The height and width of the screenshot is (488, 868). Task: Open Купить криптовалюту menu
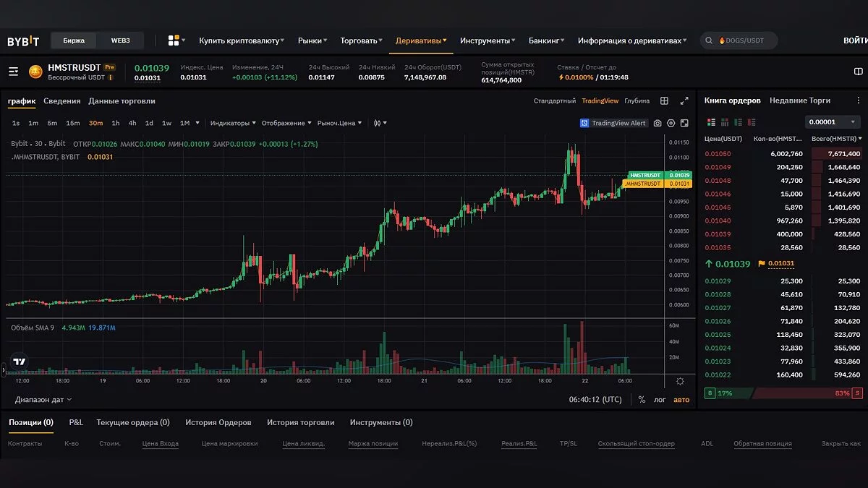(242, 41)
